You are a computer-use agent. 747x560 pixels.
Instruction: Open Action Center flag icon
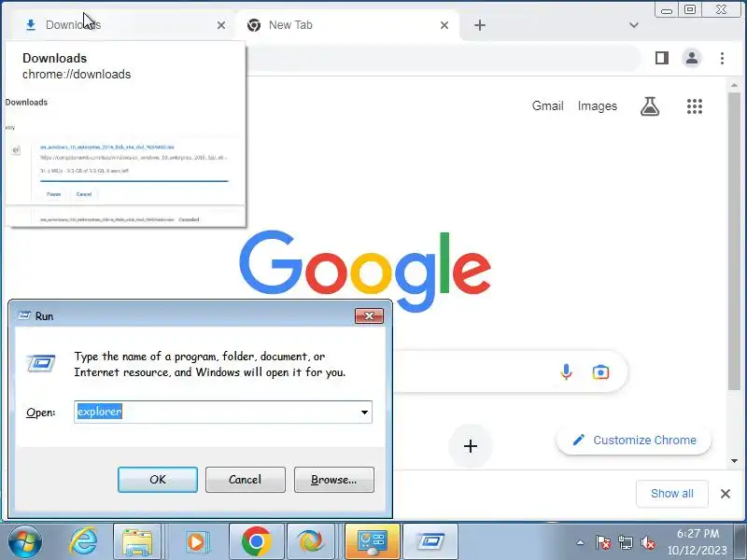point(602,542)
